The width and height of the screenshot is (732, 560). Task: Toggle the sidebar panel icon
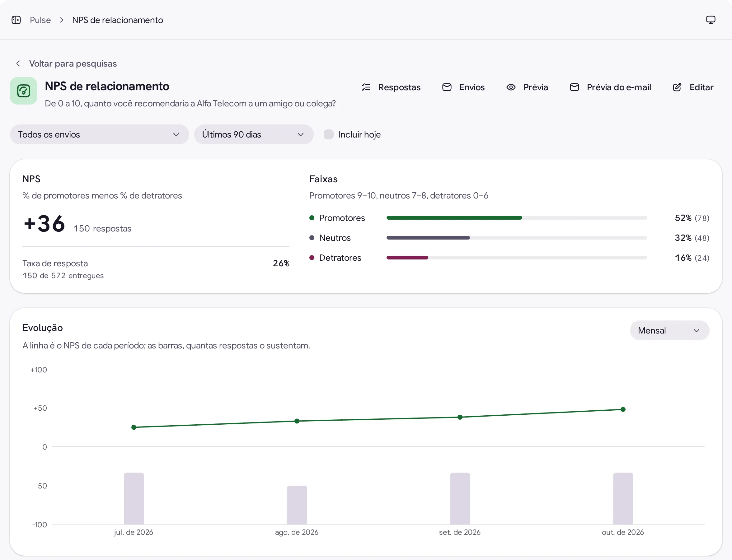click(x=16, y=20)
